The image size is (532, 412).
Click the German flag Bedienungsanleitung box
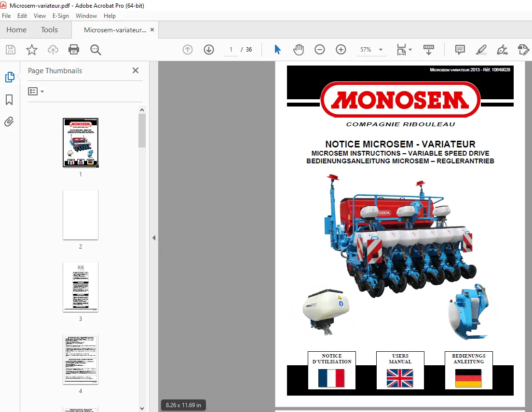coord(469,370)
